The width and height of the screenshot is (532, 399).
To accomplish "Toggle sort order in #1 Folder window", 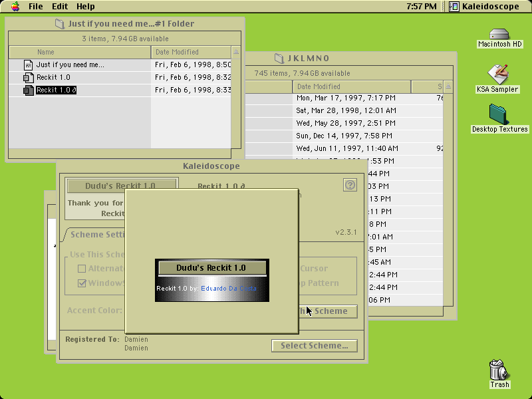I will [236, 52].
